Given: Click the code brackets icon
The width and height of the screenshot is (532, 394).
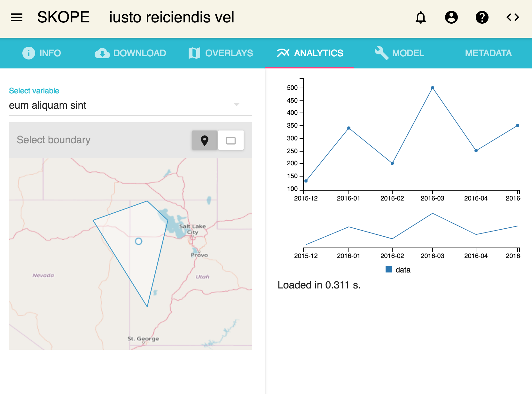Looking at the screenshot, I should 512,17.
